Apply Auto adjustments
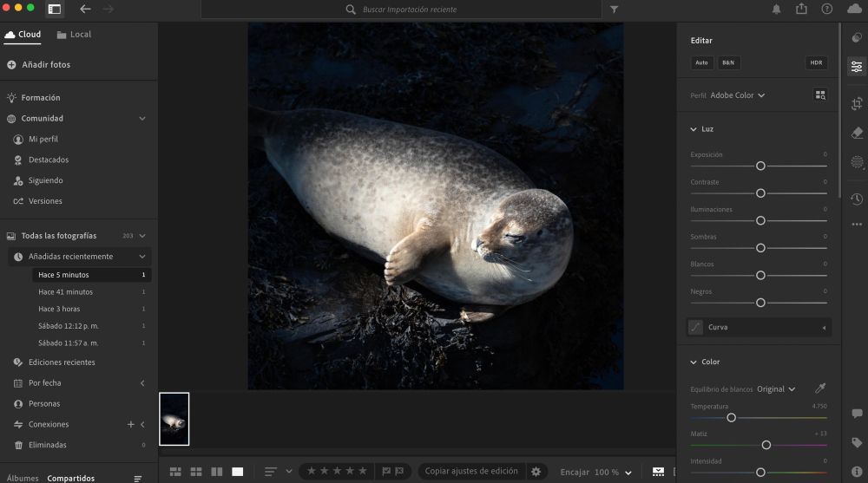The image size is (868, 483). pos(701,62)
